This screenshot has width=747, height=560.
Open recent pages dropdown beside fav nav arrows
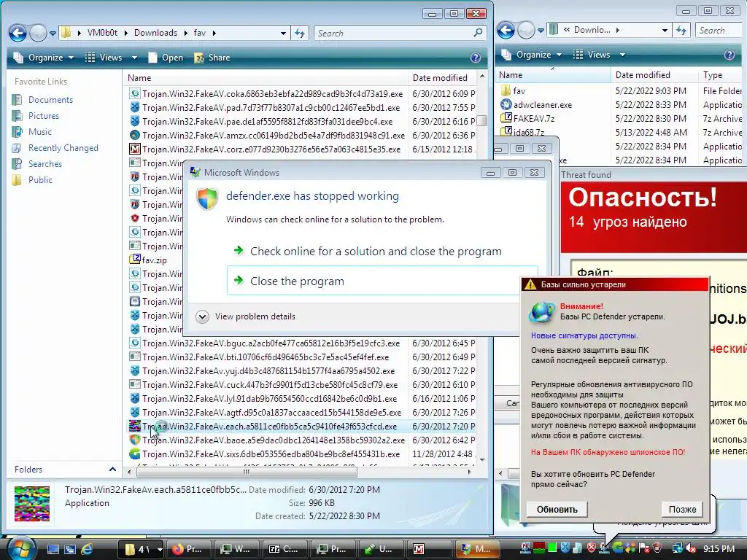[53, 34]
